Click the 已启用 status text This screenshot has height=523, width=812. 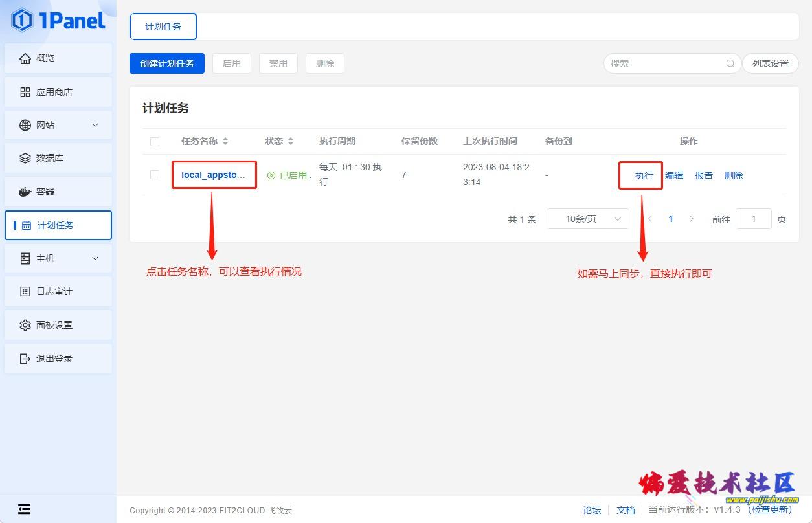(x=293, y=175)
